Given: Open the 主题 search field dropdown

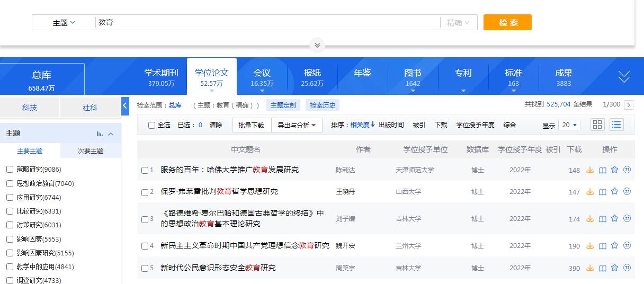Looking at the screenshot, I should click(64, 22).
